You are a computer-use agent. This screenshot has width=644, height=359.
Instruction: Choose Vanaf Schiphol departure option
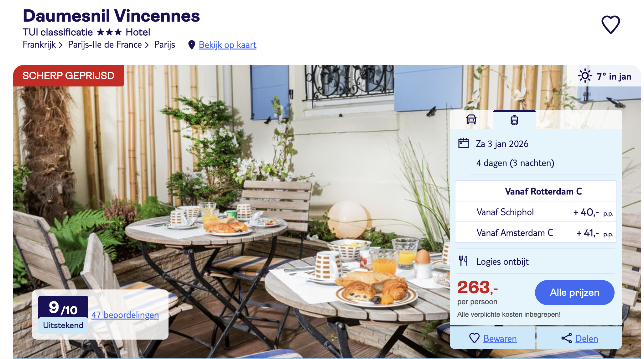point(536,212)
